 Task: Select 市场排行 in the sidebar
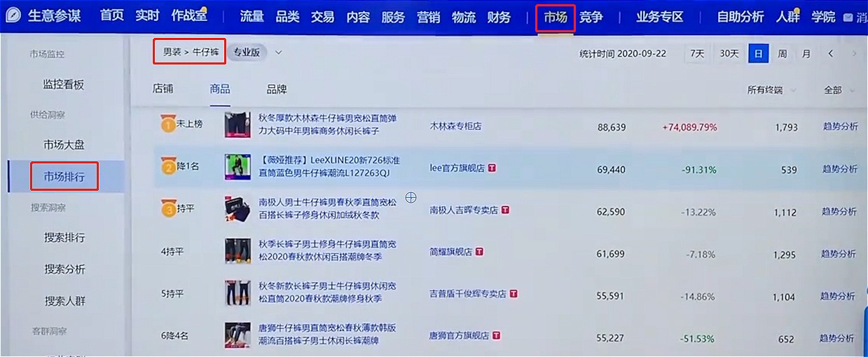tap(64, 176)
